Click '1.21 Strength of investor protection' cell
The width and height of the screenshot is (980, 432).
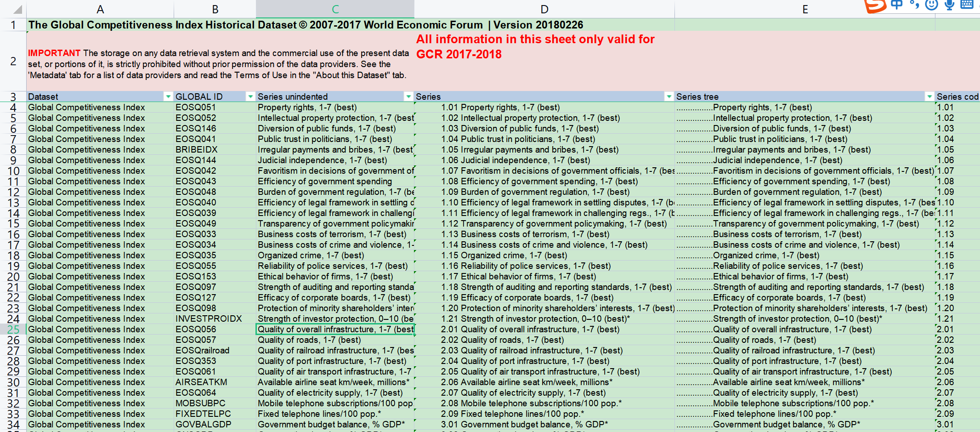click(544, 318)
